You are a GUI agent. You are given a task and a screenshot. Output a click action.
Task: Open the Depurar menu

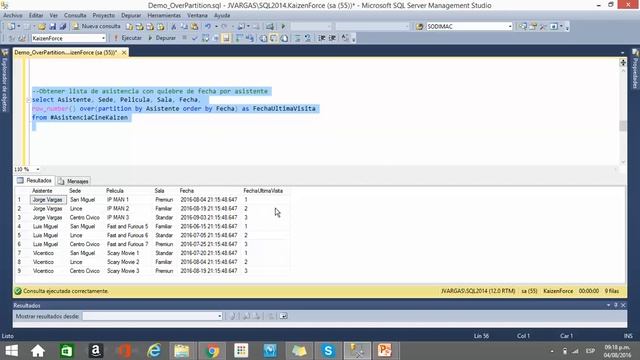(x=131, y=15)
